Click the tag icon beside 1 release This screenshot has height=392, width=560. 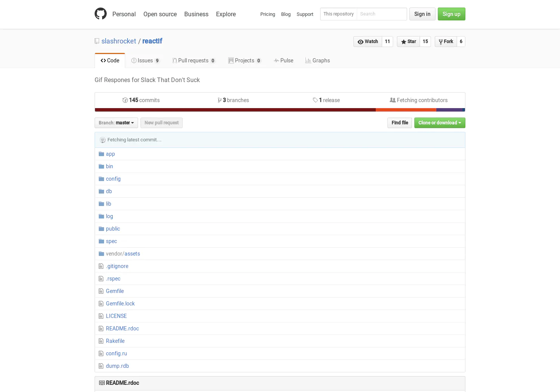(315, 100)
